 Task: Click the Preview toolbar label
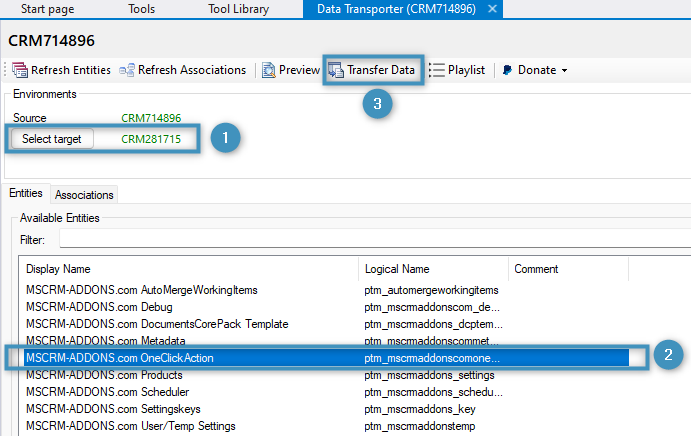click(x=299, y=70)
